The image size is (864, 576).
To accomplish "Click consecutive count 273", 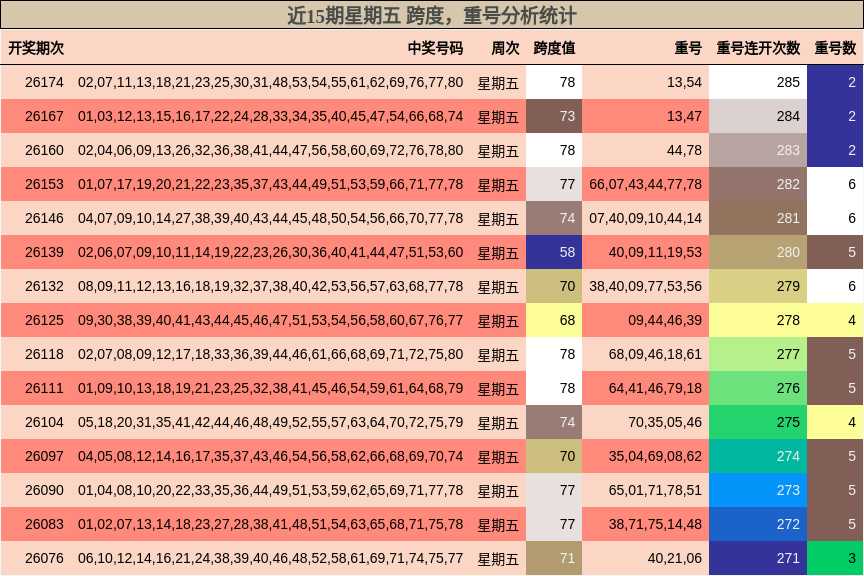I will [758, 491].
